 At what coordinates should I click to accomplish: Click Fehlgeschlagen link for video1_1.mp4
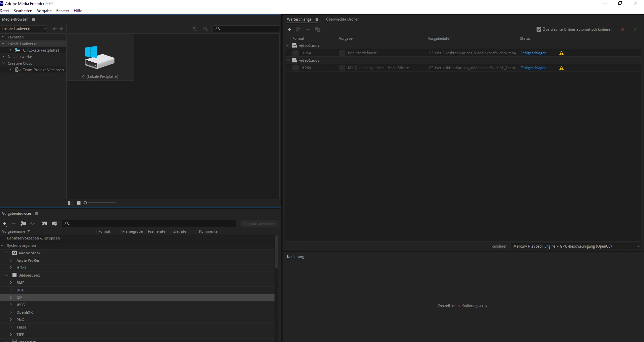click(x=534, y=68)
